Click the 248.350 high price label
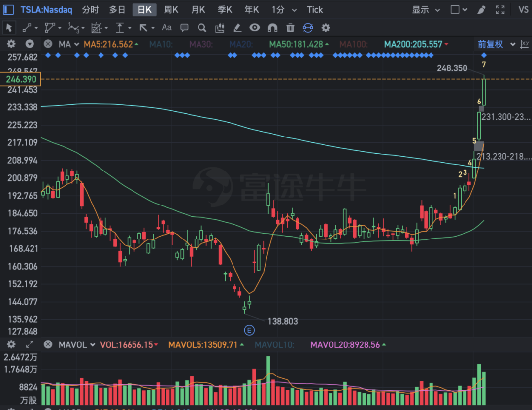532x410 pixels. [x=452, y=68]
